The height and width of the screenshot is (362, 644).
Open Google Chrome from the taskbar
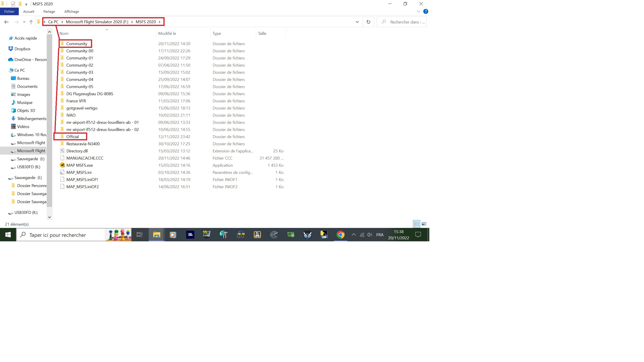coord(340,235)
